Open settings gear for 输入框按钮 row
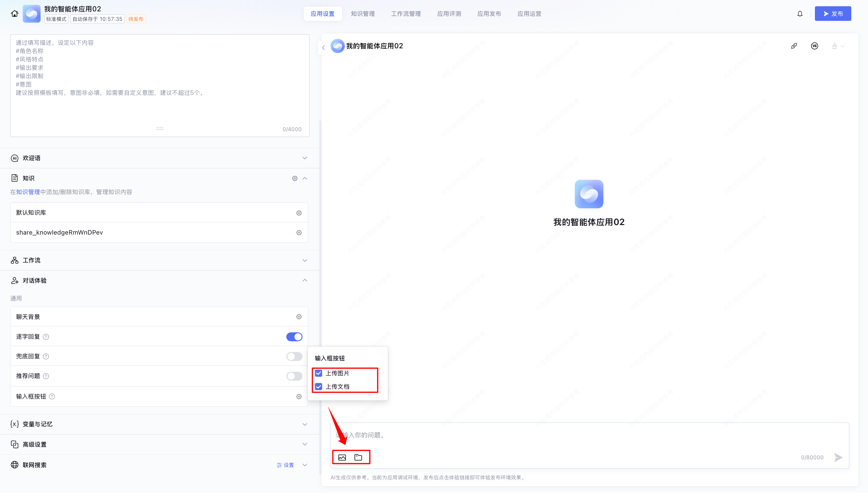The width and height of the screenshot is (868, 493). point(299,396)
